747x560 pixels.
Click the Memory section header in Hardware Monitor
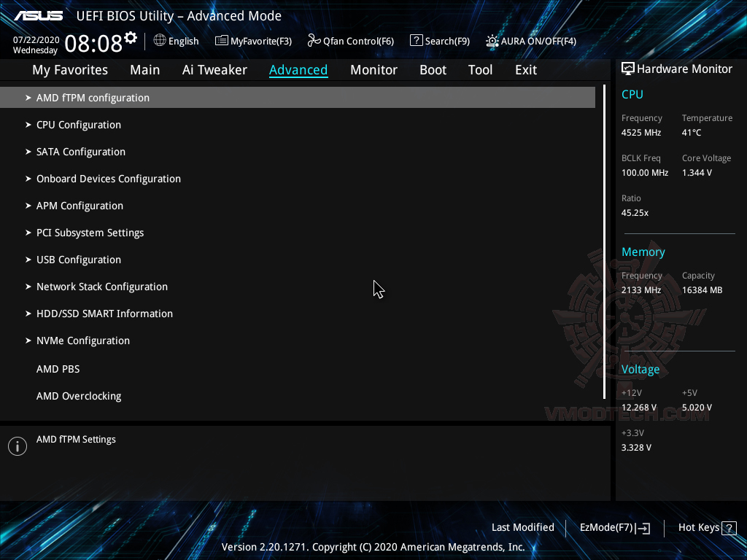point(643,252)
